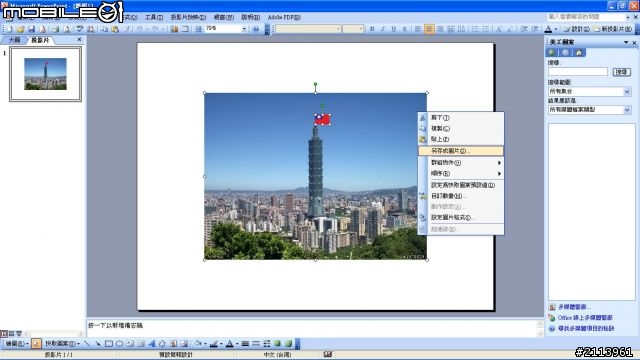Open the task pane title dropdown arrow

point(626,42)
